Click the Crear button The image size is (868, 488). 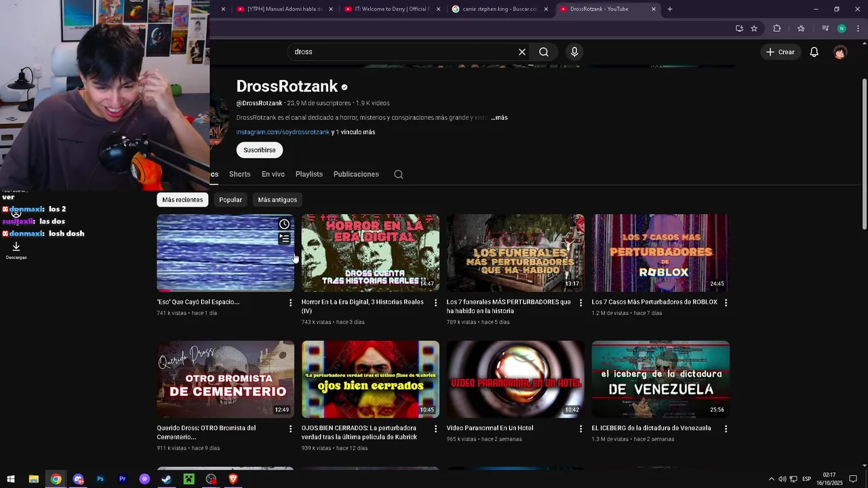[780, 52]
